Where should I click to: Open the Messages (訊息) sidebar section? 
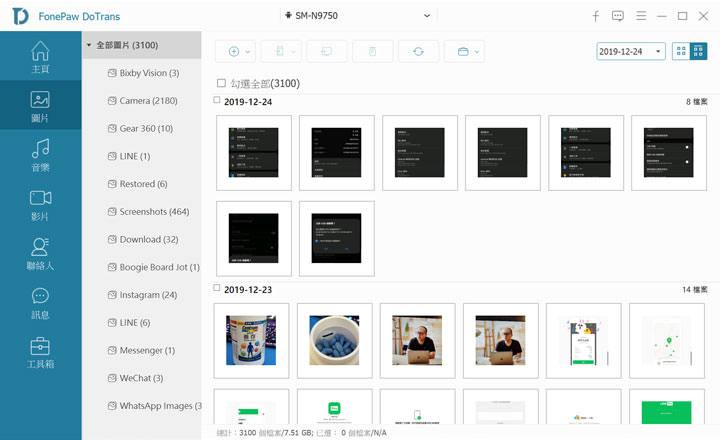point(40,303)
